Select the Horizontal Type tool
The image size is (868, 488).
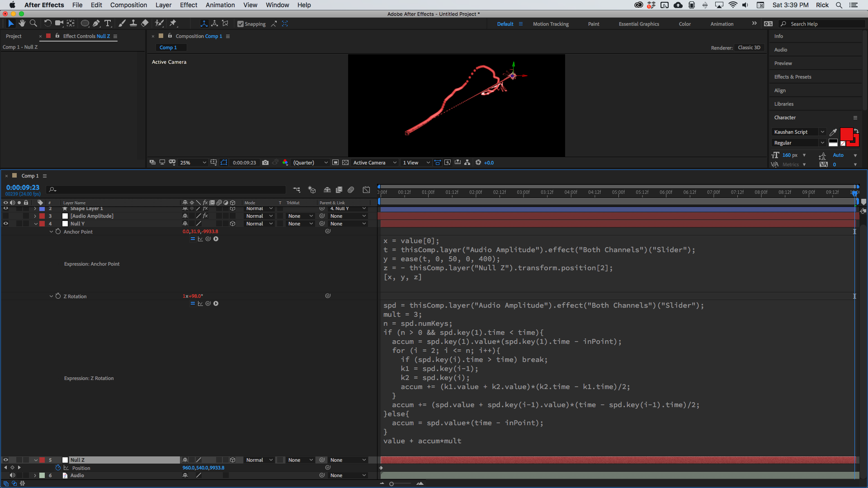[x=107, y=23]
